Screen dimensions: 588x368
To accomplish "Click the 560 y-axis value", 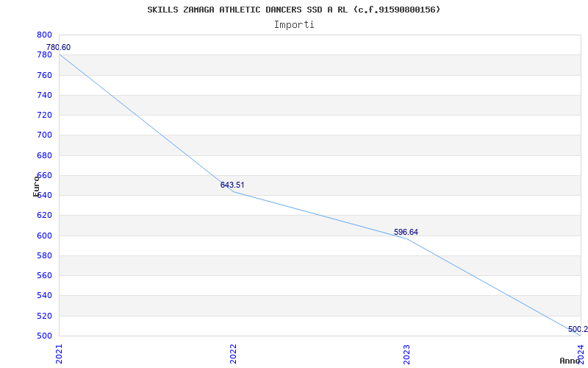I will [44, 275].
